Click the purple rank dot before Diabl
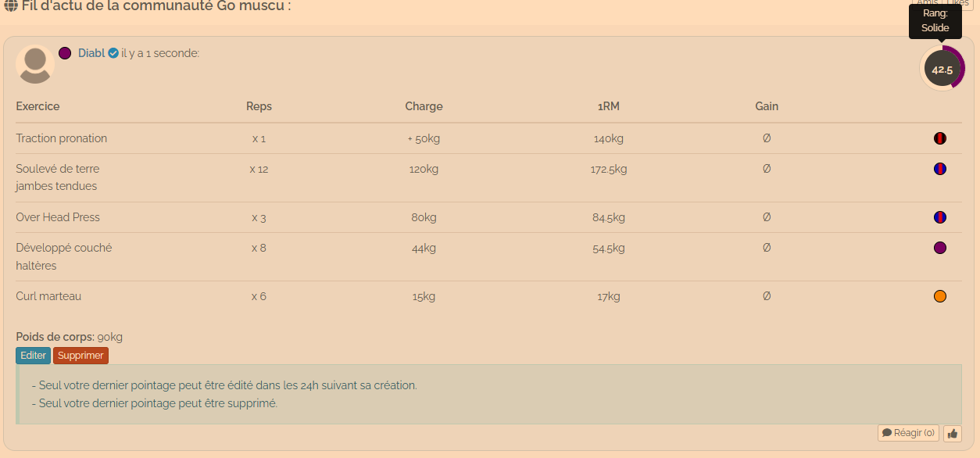The width and height of the screenshot is (980, 458). click(x=65, y=53)
